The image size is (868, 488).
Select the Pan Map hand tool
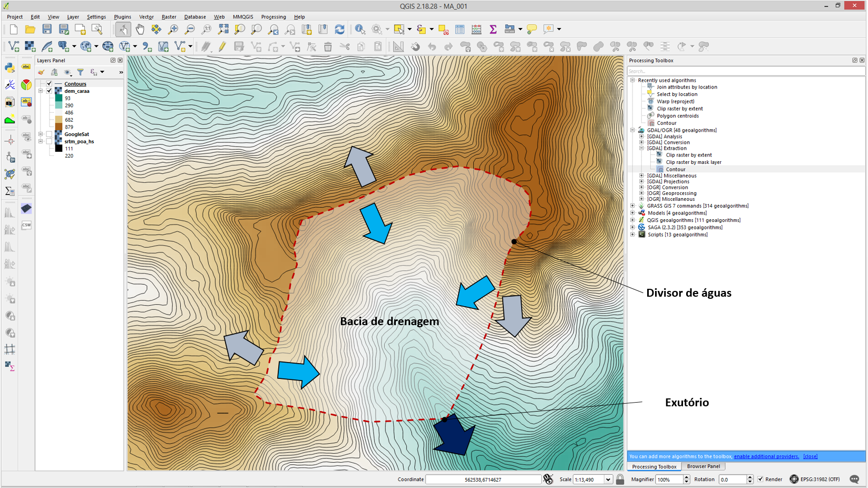pos(140,30)
